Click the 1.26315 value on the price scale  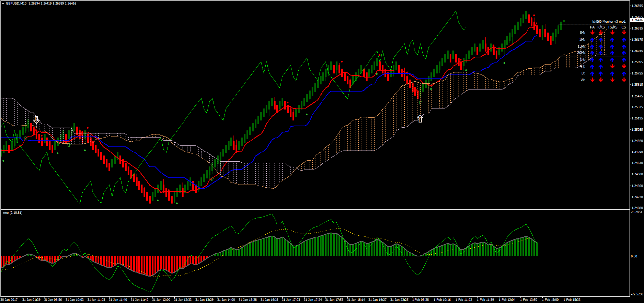pyautogui.click(x=636, y=28)
